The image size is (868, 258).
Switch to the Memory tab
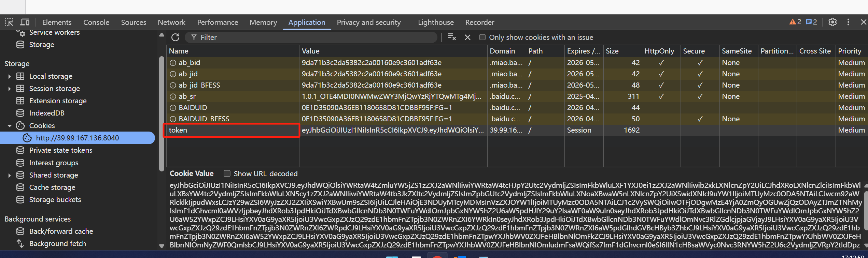click(x=263, y=22)
